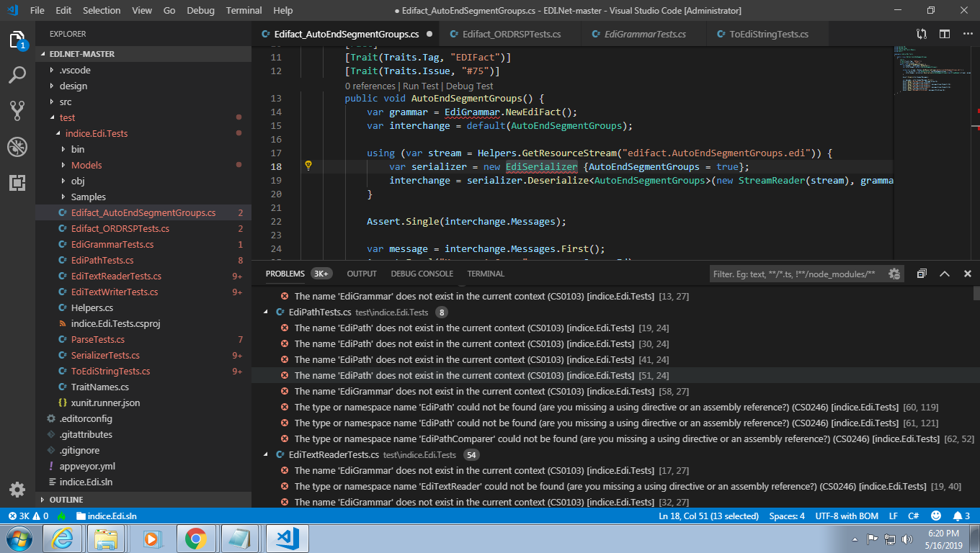The width and height of the screenshot is (980, 553).
Task: Click the feedback smiley in status bar
Action: point(936,516)
